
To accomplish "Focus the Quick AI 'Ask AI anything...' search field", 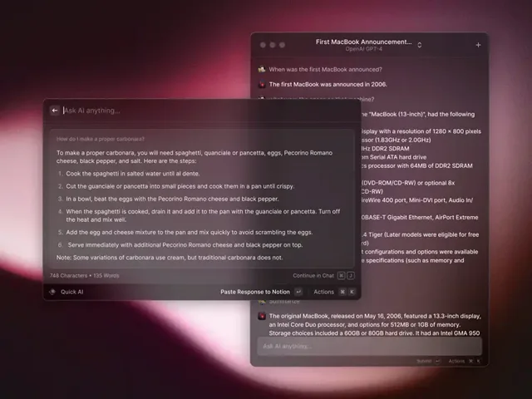I will pyautogui.click(x=209, y=111).
